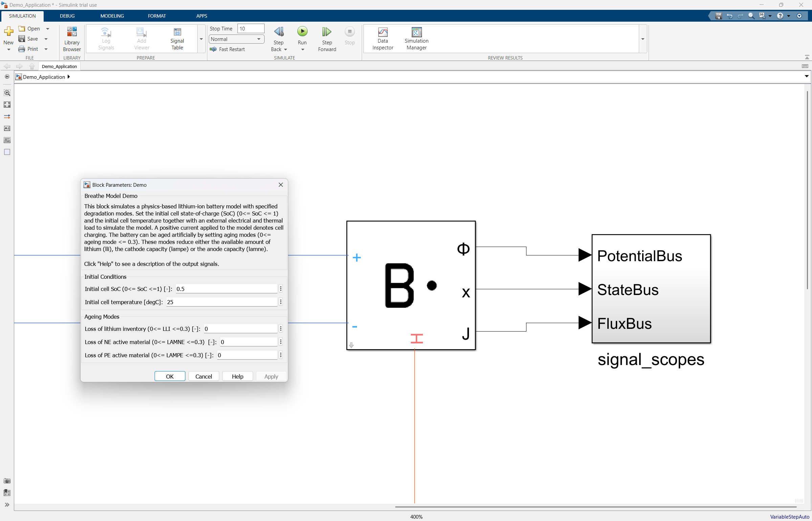Image resolution: width=812 pixels, height=521 pixels.
Task: Toggle Fast Restart
Action: click(x=227, y=49)
